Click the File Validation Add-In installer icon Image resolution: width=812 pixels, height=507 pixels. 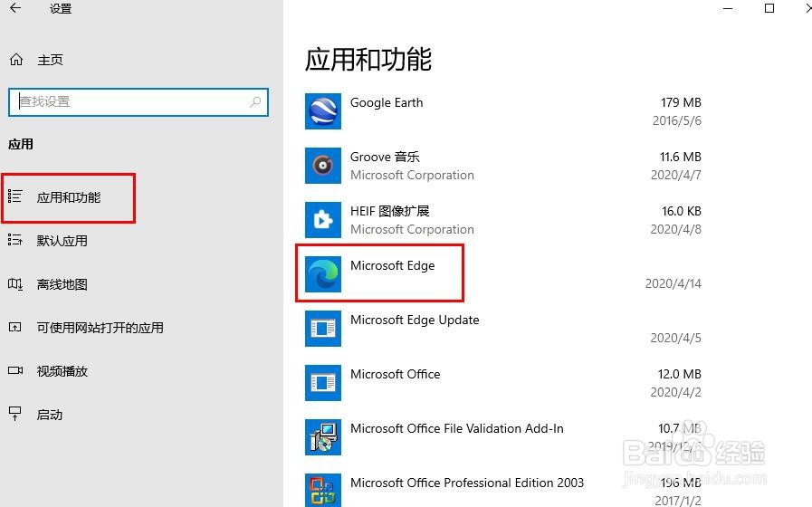tap(323, 437)
